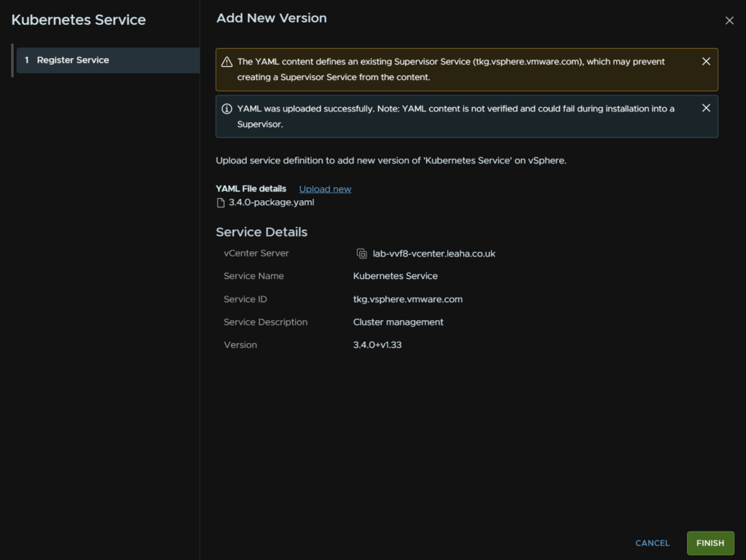Click the Finish button

pyautogui.click(x=710, y=543)
